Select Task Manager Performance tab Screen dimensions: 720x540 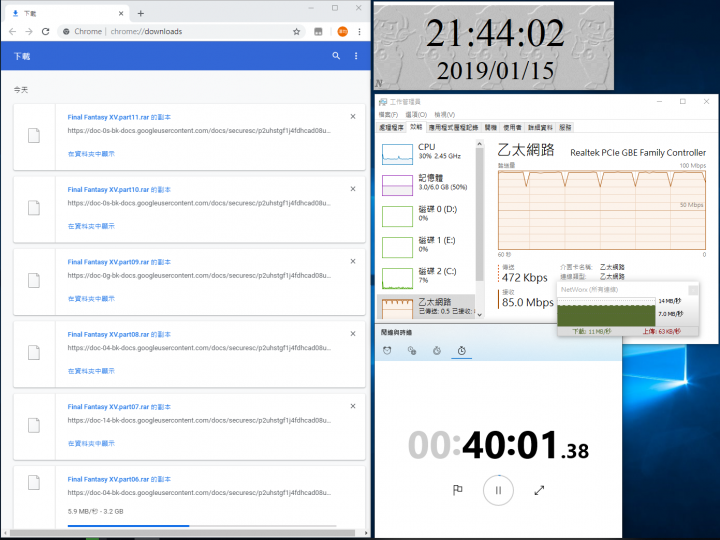click(416, 127)
